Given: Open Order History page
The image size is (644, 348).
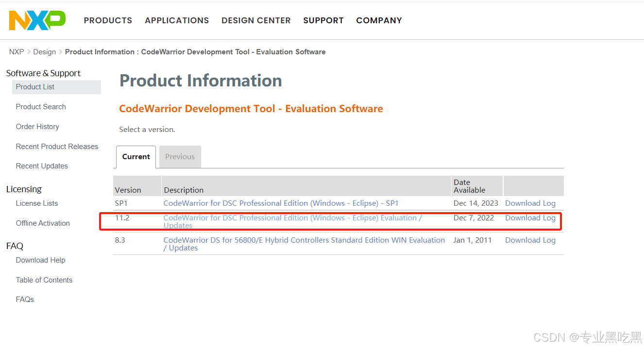Looking at the screenshot, I should (x=37, y=127).
